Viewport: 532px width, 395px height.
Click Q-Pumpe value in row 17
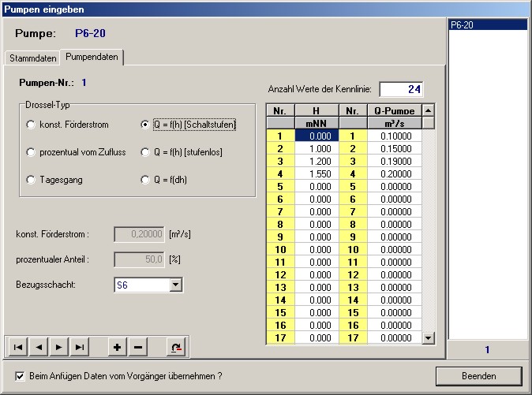(395, 337)
